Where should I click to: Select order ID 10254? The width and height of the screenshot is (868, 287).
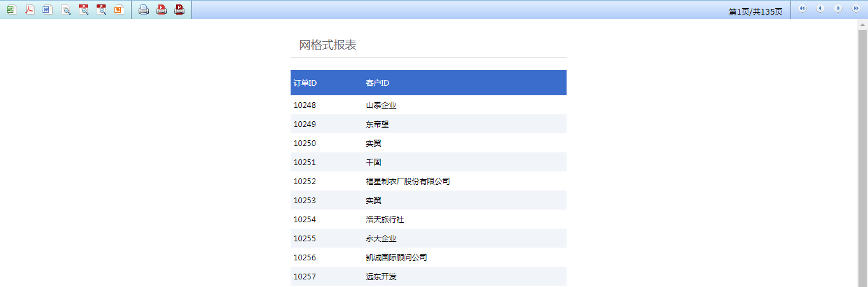(305, 219)
